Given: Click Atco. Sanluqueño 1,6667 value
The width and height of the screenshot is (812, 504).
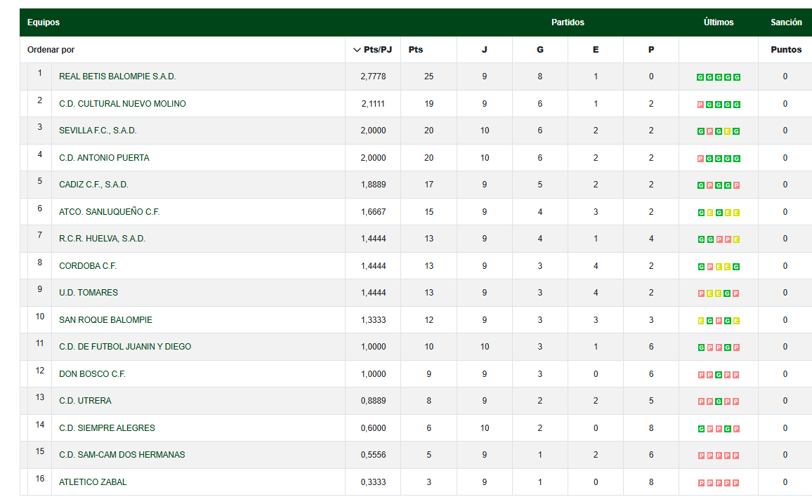Looking at the screenshot, I should [x=374, y=212].
